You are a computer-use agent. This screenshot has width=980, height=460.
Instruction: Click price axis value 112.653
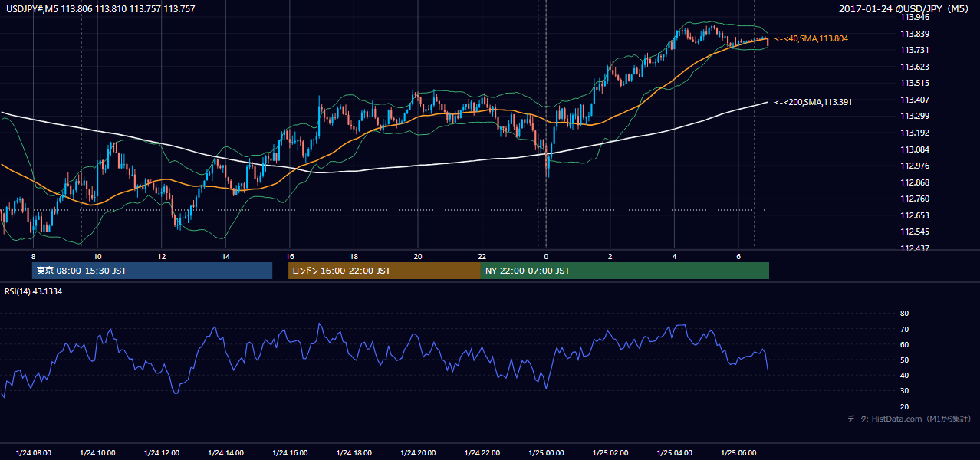[x=914, y=215]
